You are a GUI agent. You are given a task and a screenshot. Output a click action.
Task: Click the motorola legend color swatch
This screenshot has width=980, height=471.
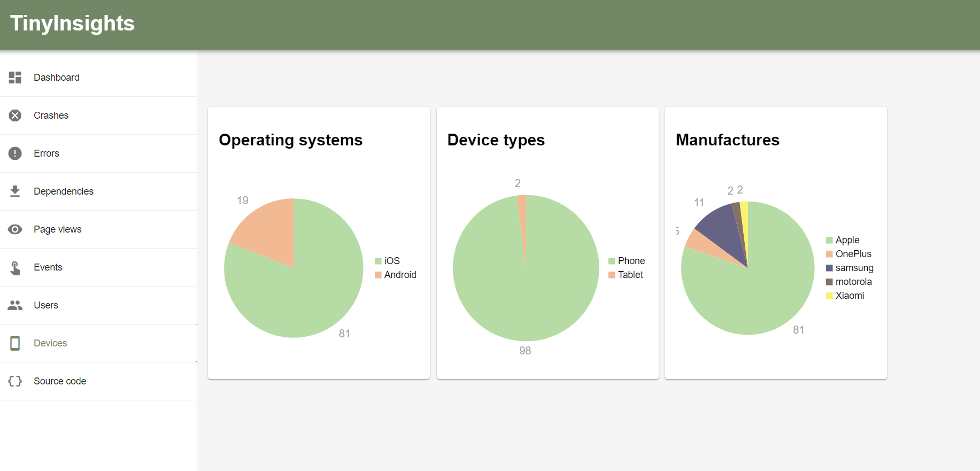(829, 282)
